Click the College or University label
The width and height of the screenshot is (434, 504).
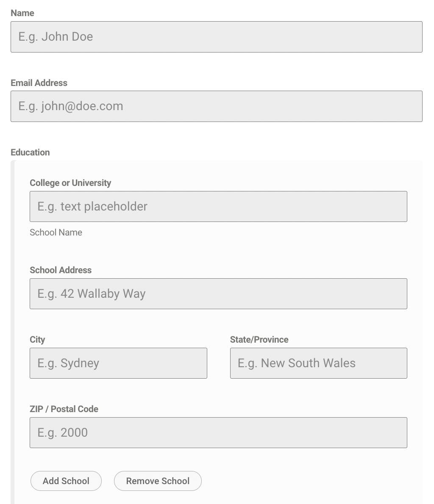coord(70,183)
